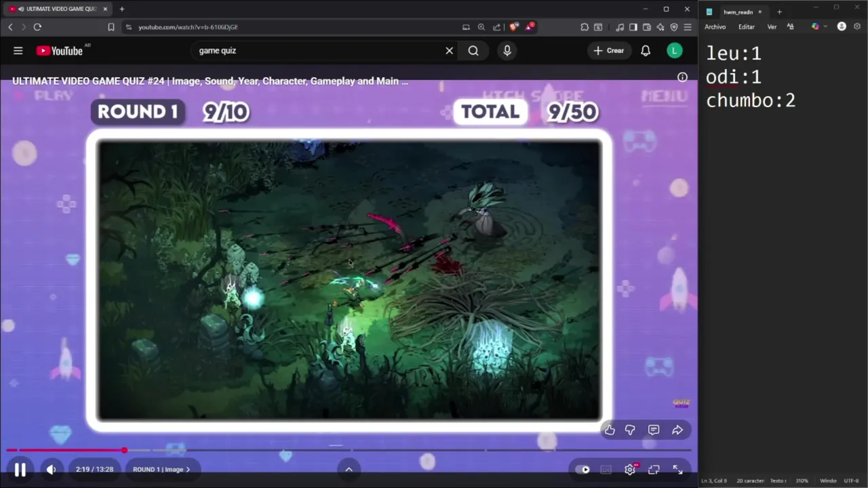868x488 pixels.
Task: Go to YouTube home logo
Action: pos(60,50)
